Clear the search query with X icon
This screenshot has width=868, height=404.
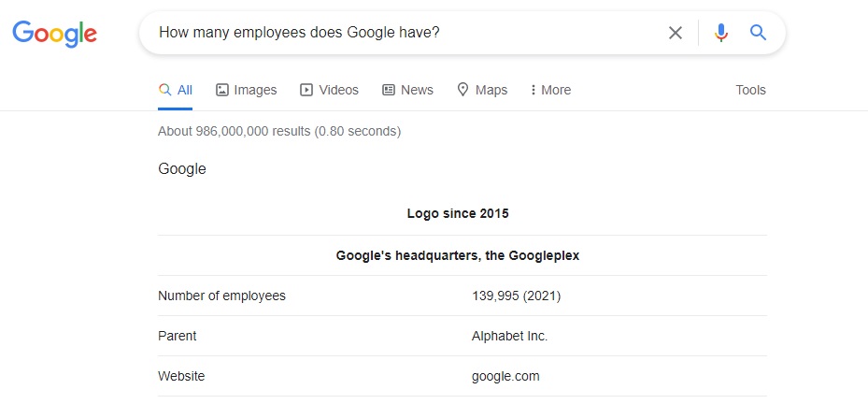pyautogui.click(x=676, y=33)
